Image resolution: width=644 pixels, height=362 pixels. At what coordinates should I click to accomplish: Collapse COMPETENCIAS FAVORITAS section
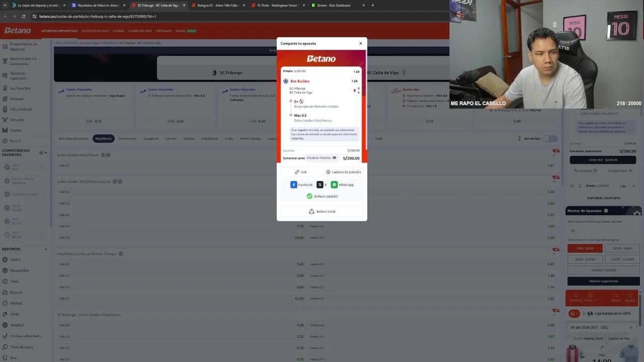45,152
